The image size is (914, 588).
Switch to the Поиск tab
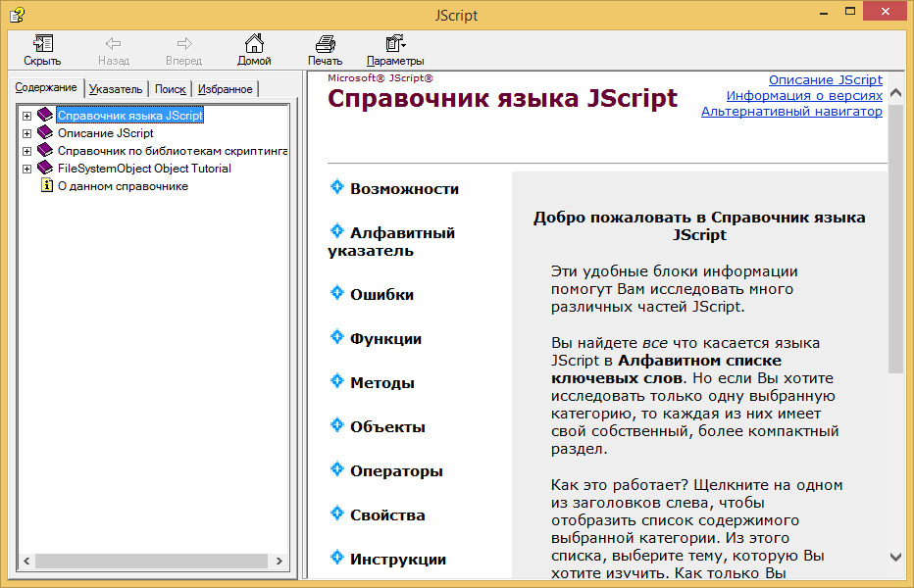point(170,89)
